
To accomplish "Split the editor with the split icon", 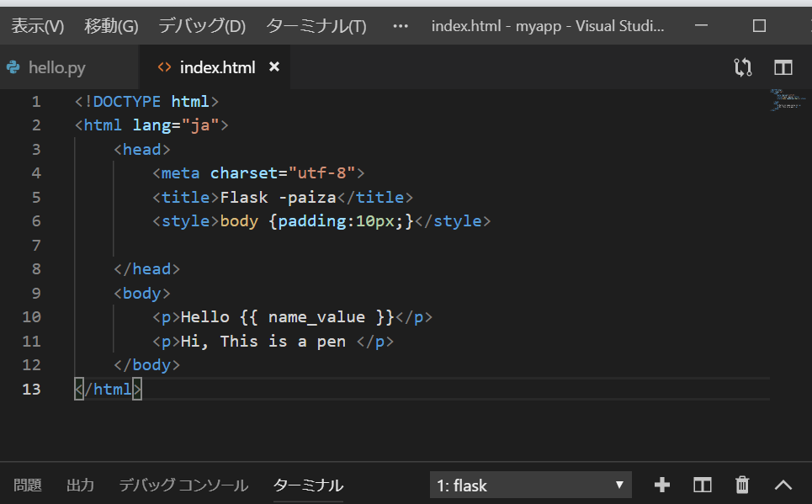I will tap(783, 67).
